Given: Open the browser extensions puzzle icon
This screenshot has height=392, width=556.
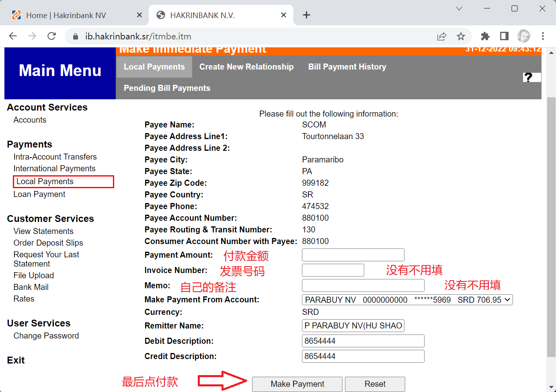Looking at the screenshot, I should click(x=485, y=36).
